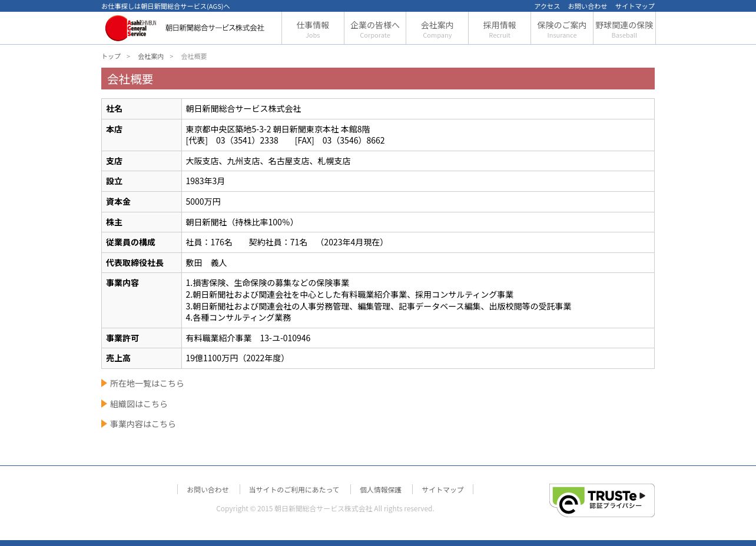
Task: Click the 本店 row label
Action: click(114, 129)
